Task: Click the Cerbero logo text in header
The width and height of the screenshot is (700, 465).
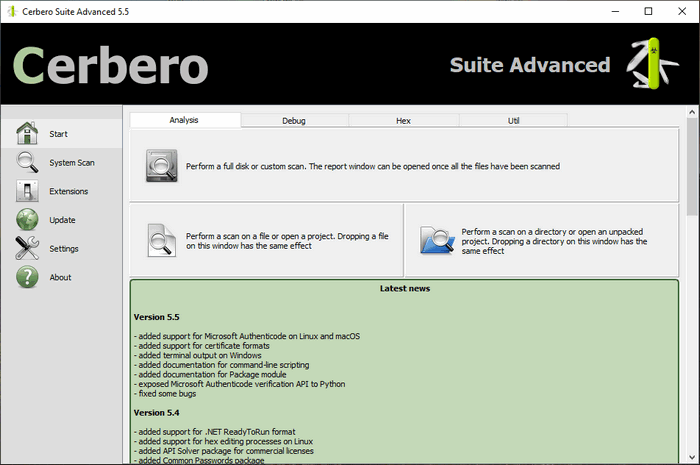Action: click(110, 65)
